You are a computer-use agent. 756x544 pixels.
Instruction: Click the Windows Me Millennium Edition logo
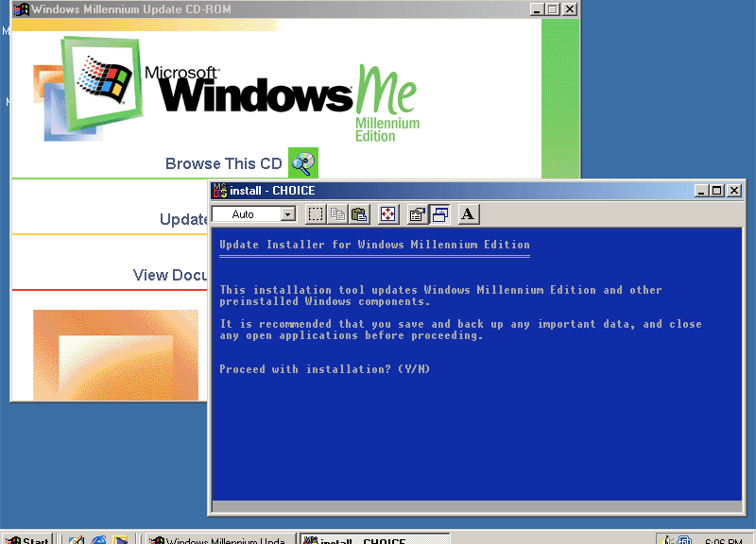[227, 90]
